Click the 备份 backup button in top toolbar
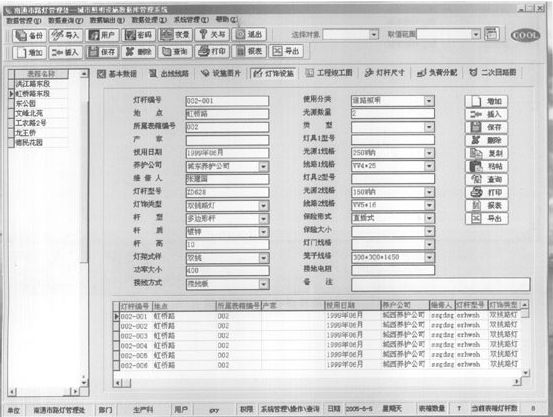553x417 pixels. [29, 35]
